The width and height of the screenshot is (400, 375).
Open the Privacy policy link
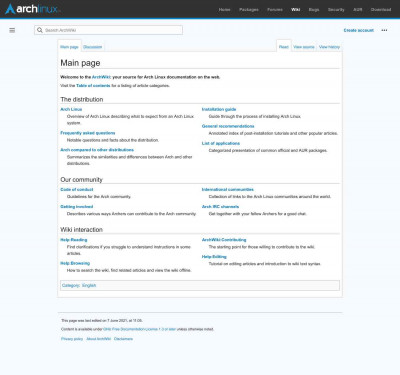(72, 339)
